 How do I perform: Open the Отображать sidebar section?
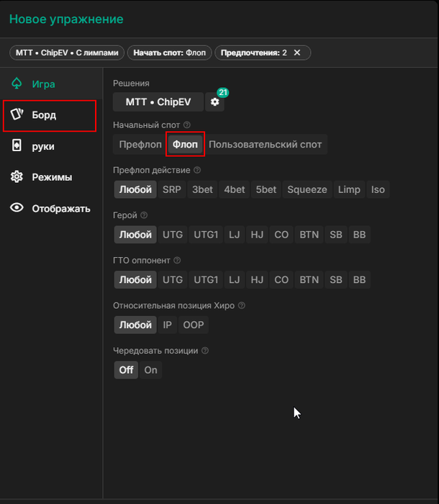pos(51,208)
